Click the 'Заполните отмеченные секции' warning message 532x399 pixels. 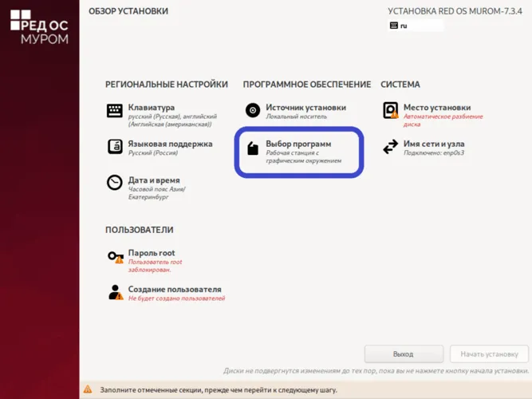219,390
